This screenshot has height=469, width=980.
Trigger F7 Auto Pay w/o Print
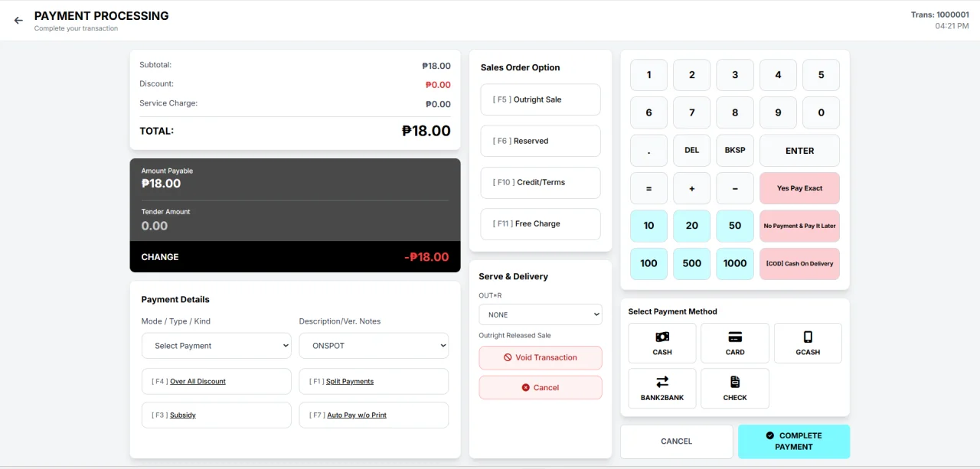(x=374, y=415)
